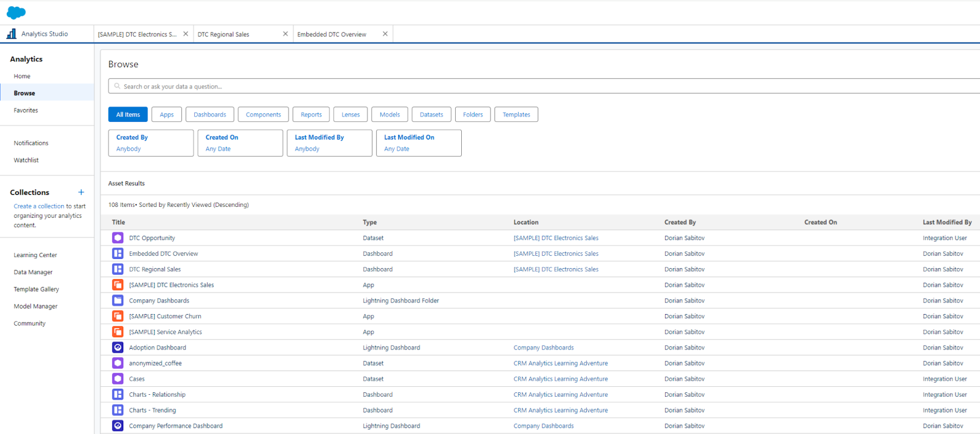The width and height of the screenshot is (980, 434).
Task: Click the Analytics Studio bar chart icon
Action: pos(11,34)
